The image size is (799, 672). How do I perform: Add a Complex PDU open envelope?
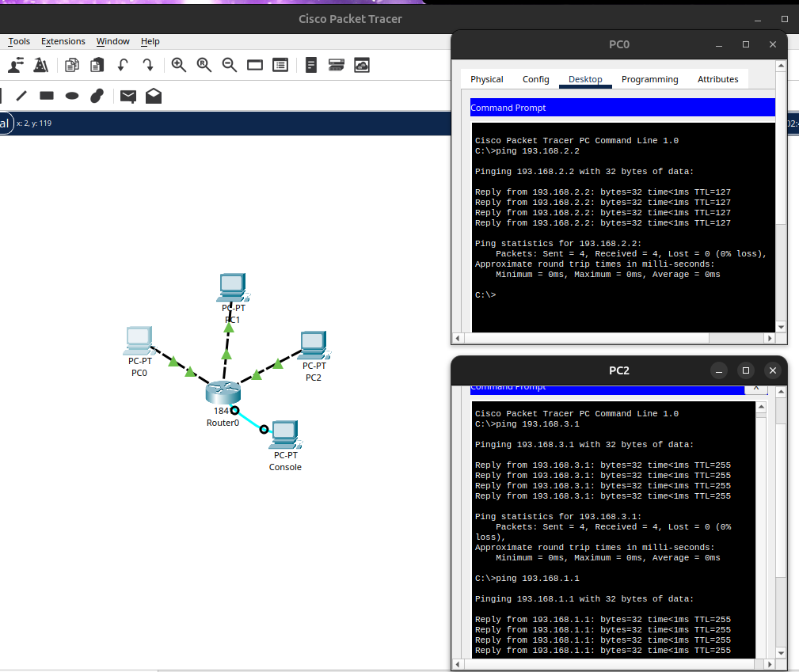tap(154, 96)
